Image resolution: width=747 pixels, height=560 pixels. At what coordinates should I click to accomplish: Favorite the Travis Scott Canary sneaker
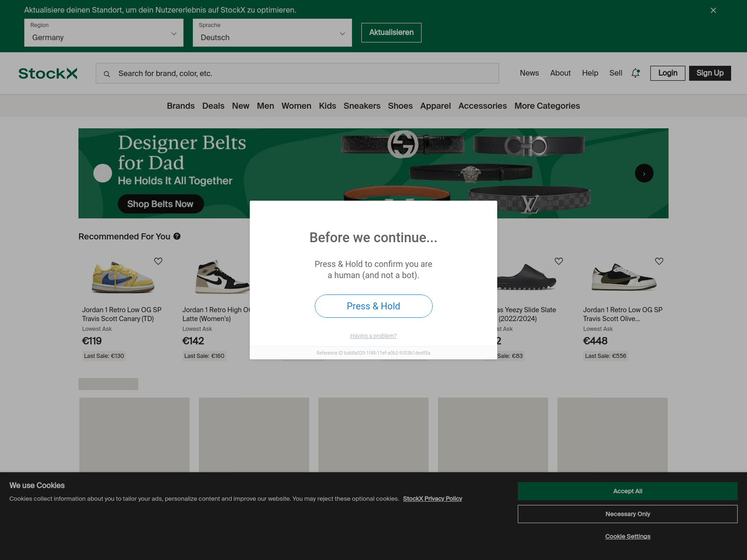pos(158,261)
